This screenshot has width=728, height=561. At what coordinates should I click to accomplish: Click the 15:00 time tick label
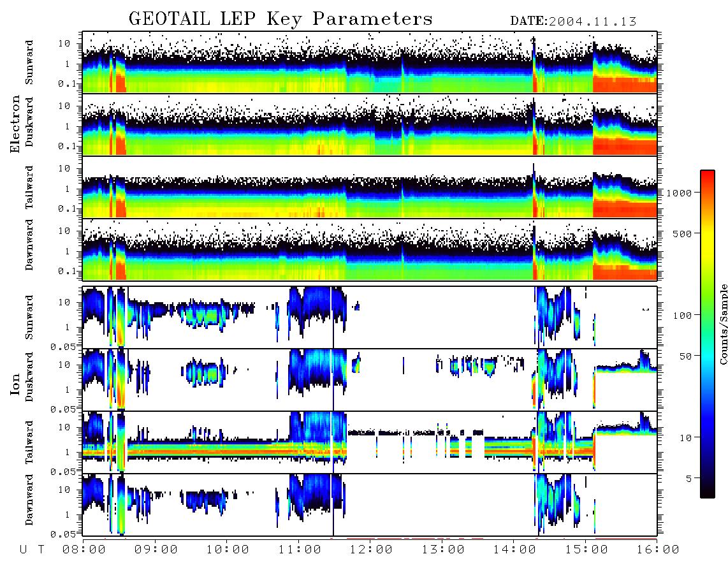(x=586, y=550)
